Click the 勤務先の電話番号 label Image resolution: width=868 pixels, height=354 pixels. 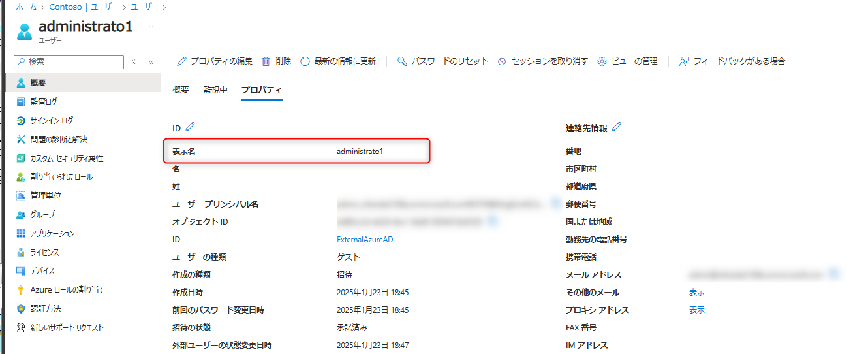click(x=597, y=240)
